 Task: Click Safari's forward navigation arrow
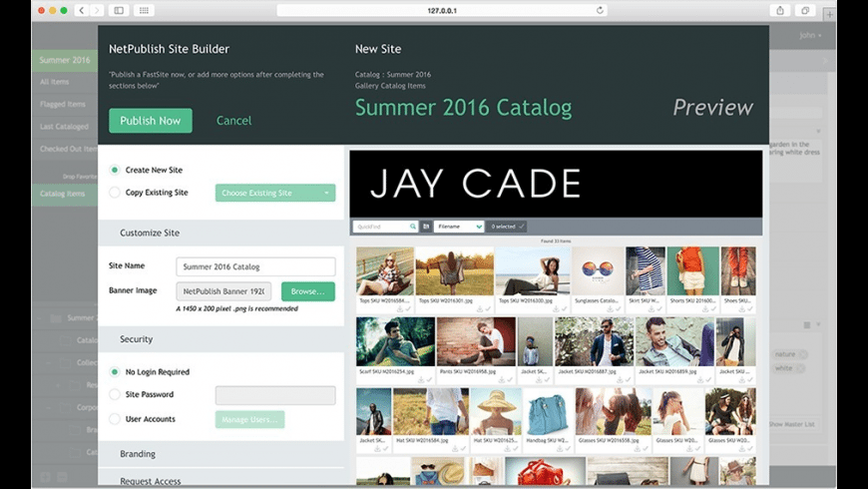pyautogui.click(x=97, y=10)
